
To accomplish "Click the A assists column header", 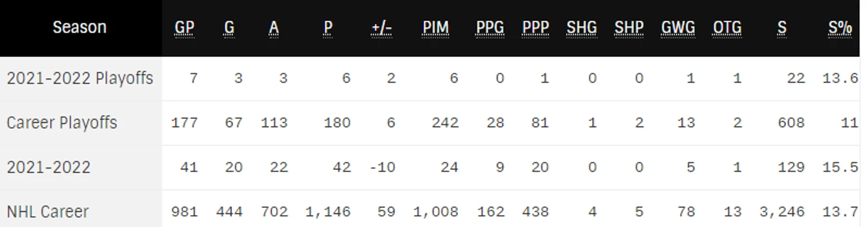I will pos(273,27).
